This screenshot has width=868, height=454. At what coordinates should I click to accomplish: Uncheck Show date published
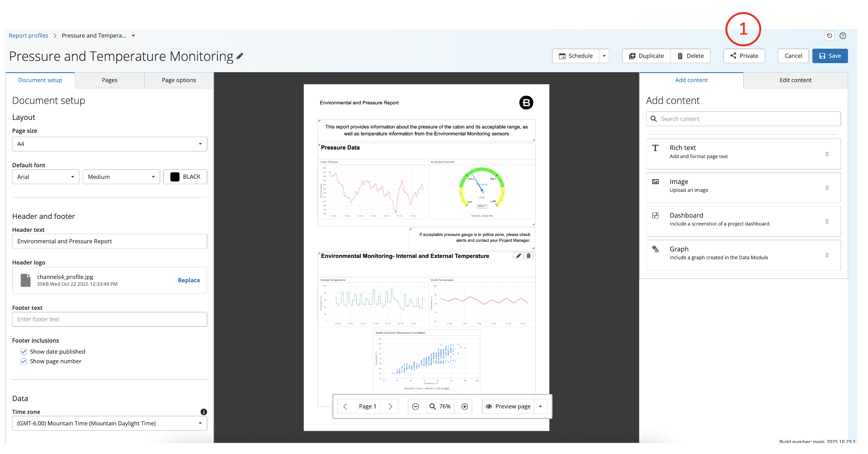click(24, 352)
